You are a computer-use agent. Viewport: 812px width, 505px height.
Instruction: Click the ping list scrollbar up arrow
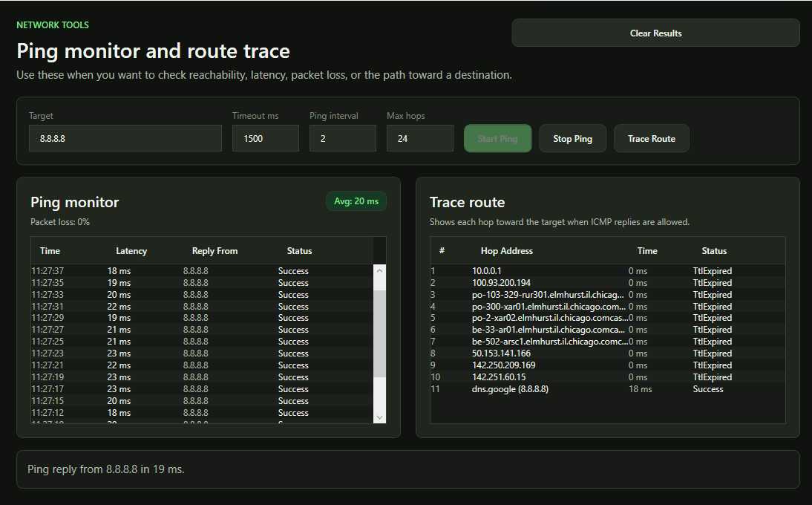(379, 270)
